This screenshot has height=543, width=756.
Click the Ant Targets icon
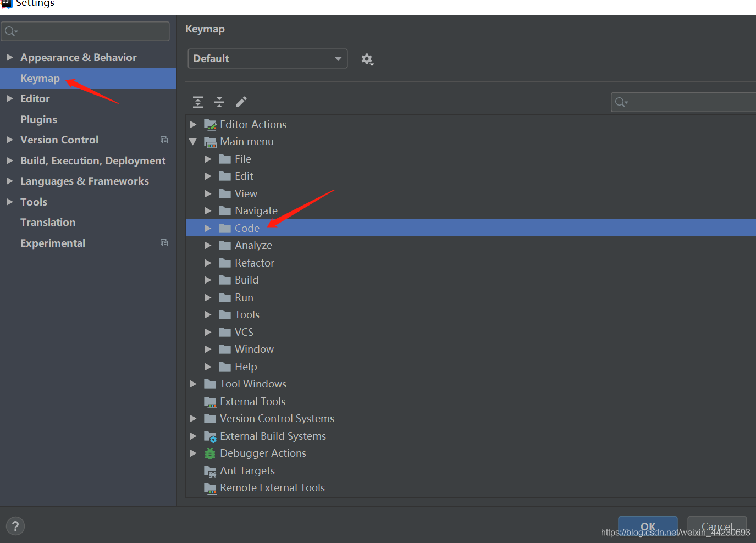click(x=210, y=471)
